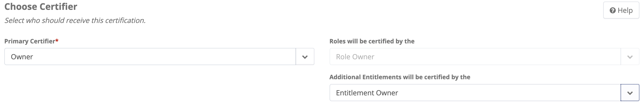Viewport: 644px width, 111px height.
Task: Click the Role Owner dropdown chevron
Action: [x=630, y=57]
